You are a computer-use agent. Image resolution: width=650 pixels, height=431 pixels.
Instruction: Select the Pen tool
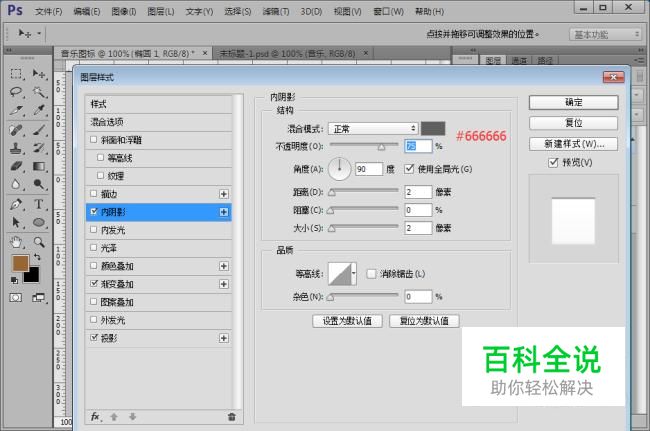click(x=16, y=204)
